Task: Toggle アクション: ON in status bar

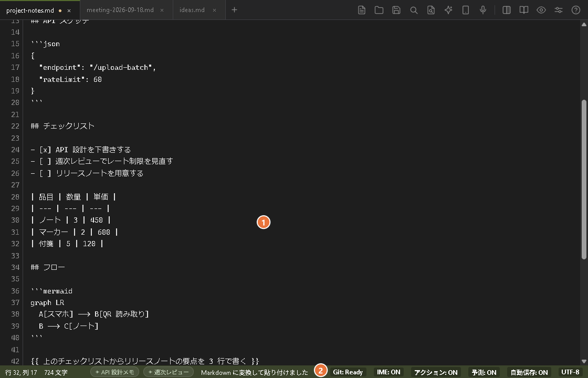Action: coord(436,372)
